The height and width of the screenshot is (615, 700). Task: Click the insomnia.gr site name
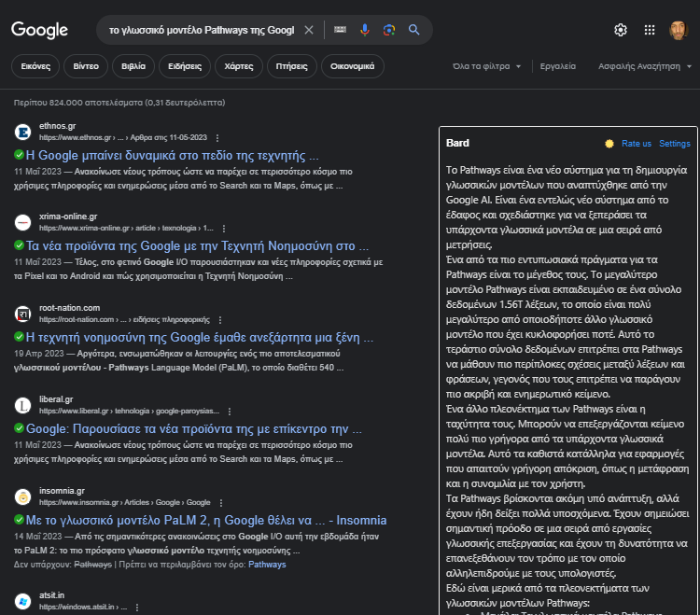(x=62, y=491)
